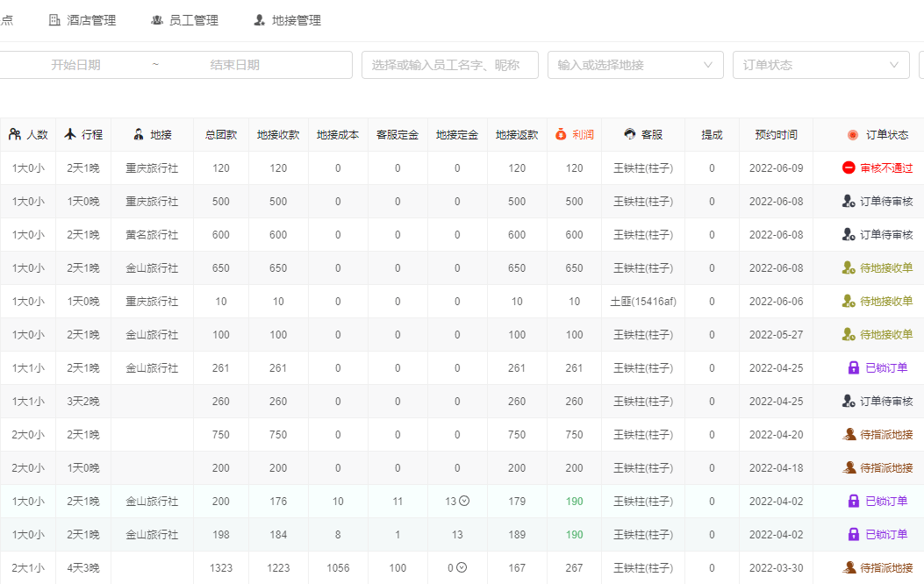Click the 客服 headset header icon
This screenshot has width=924, height=584.
pyautogui.click(x=629, y=135)
